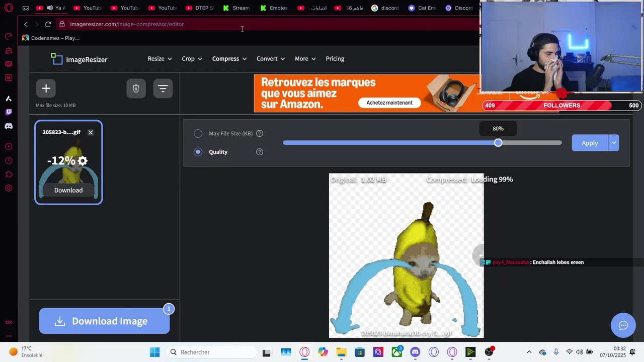Click the address bar URL field
Viewport: 644px width, 362px height.
[x=267, y=24]
